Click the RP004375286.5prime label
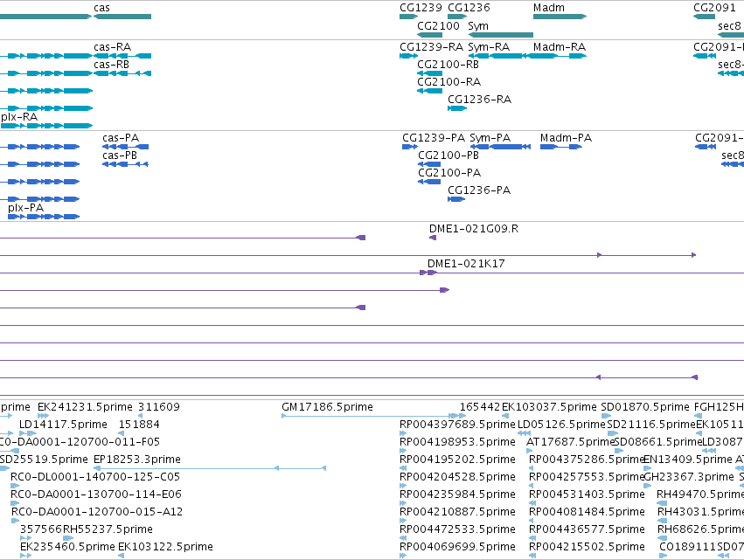744x560 pixels. pyautogui.click(x=587, y=460)
